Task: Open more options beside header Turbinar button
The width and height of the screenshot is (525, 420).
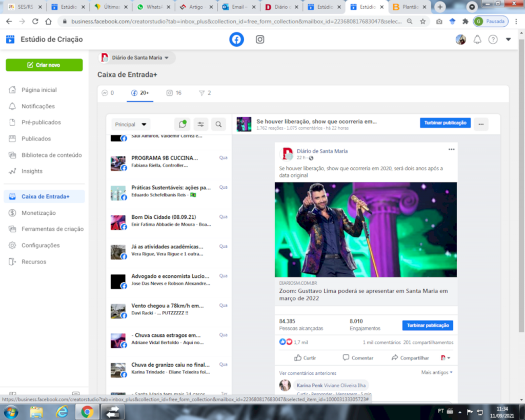Action: (481, 124)
